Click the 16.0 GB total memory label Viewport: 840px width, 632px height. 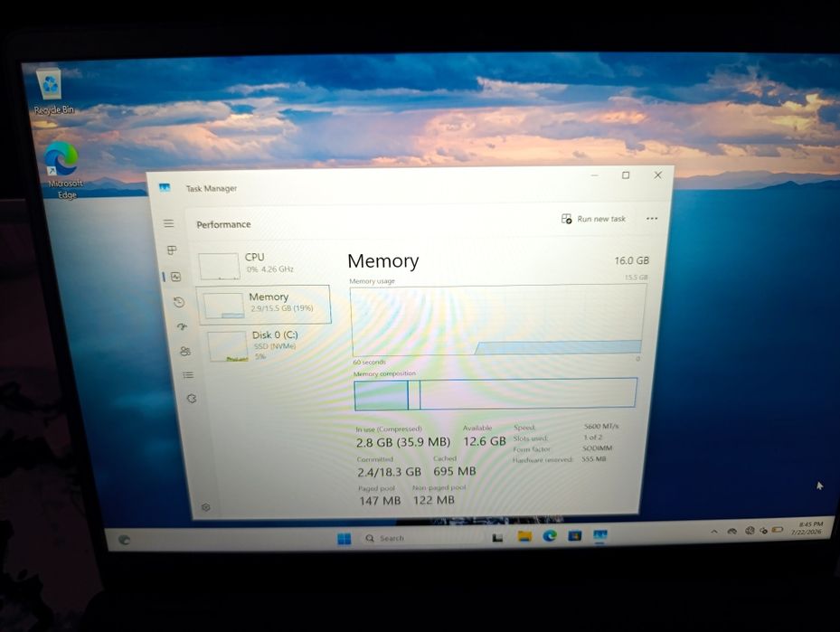click(632, 260)
